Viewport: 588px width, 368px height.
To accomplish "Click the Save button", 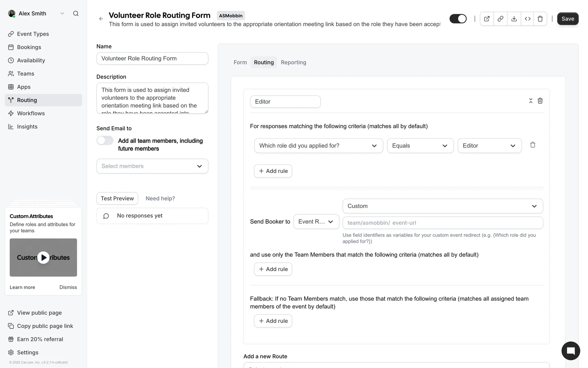I will click(567, 19).
